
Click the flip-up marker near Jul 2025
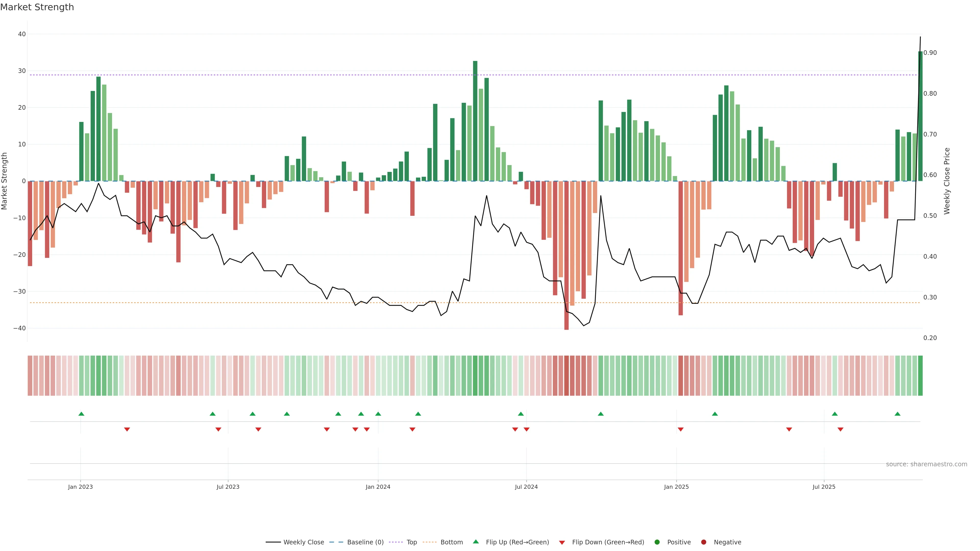835,414
